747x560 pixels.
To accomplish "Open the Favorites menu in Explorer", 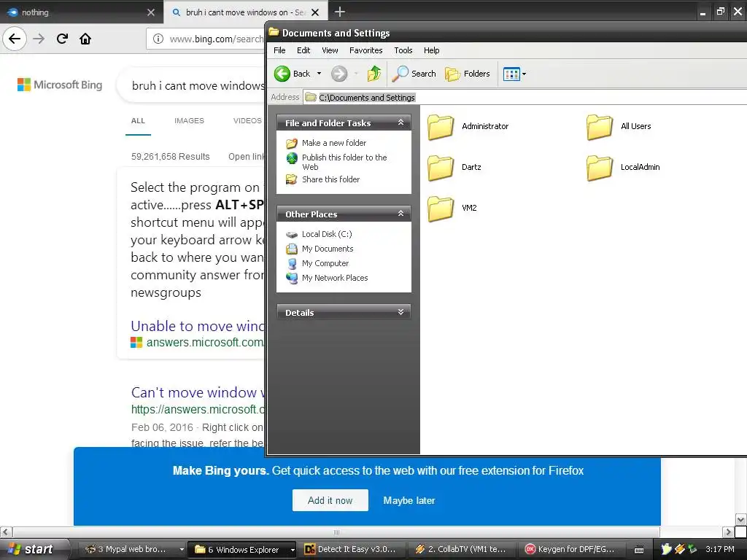I will point(366,50).
